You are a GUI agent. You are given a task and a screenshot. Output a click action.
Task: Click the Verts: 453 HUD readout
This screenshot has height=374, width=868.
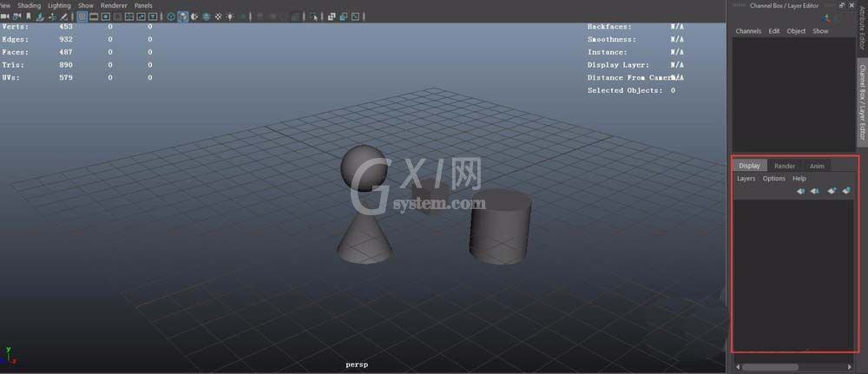[37, 26]
